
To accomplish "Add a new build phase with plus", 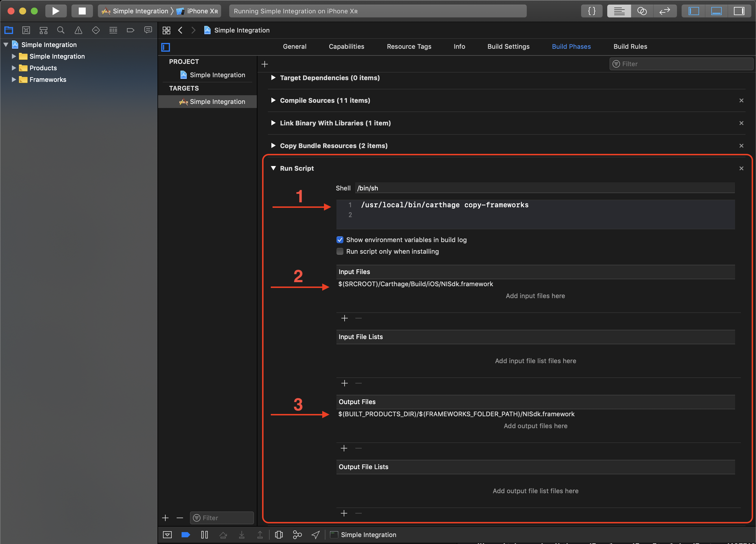I will 265,64.
